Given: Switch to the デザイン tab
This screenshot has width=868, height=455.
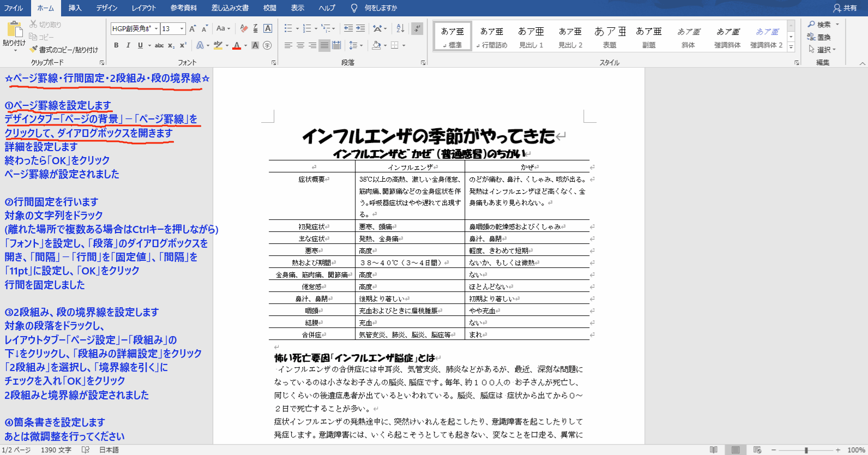Looking at the screenshot, I should (x=107, y=8).
